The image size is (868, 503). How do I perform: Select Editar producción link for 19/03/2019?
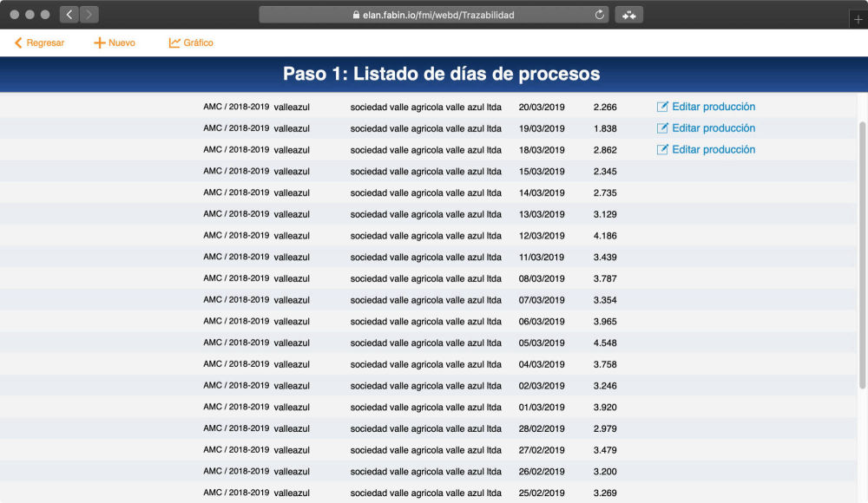point(713,128)
